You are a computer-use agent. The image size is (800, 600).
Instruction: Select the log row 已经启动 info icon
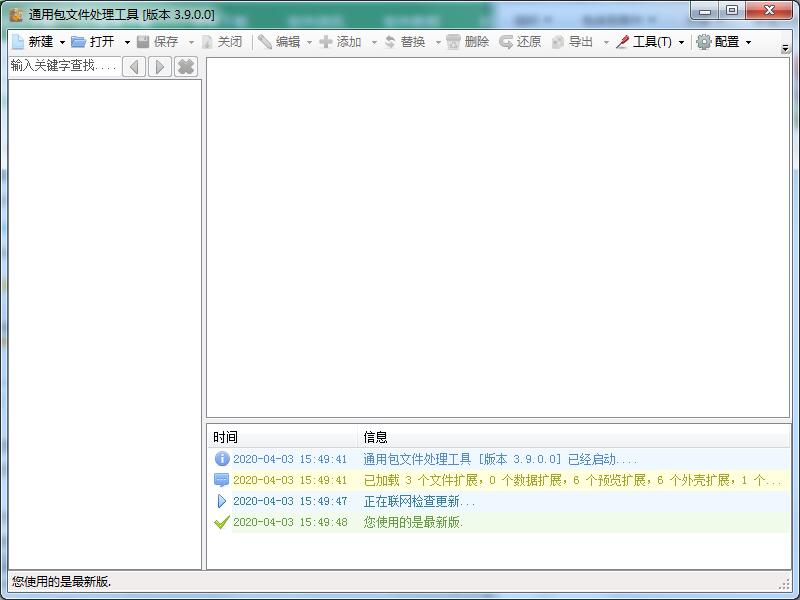coord(222,458)
